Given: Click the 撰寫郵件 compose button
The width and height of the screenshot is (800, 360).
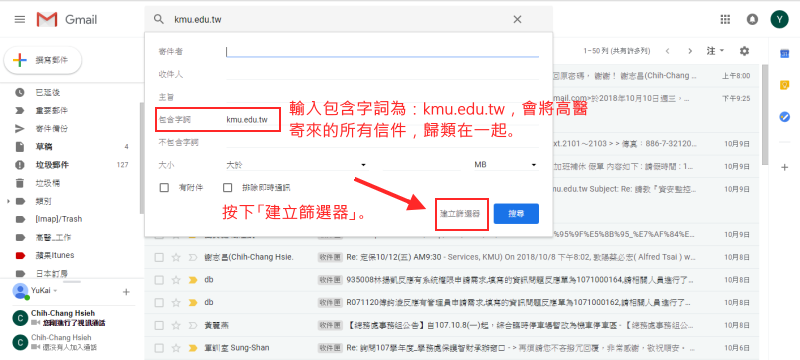Looking at the screenshot, I should coord(43,60).
